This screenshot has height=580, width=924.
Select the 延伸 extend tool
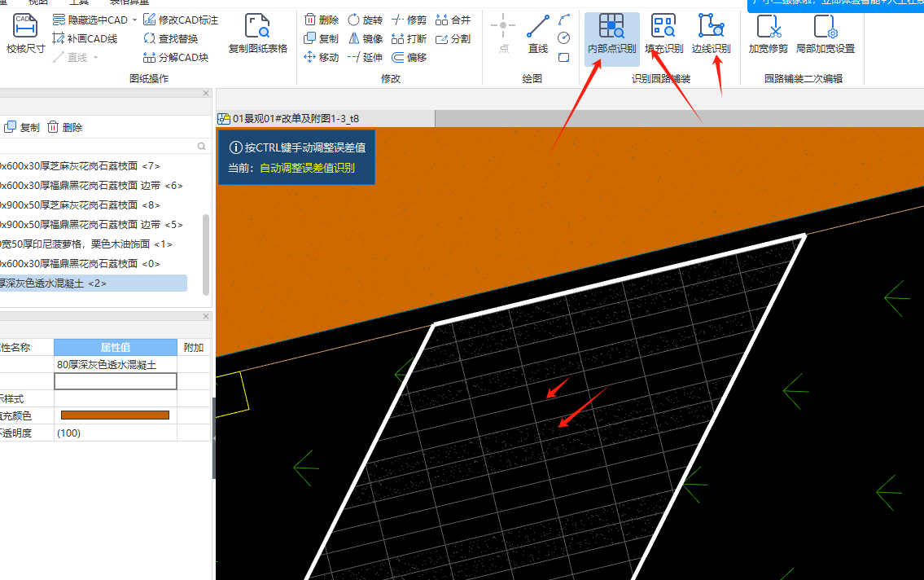pos(366,58)
